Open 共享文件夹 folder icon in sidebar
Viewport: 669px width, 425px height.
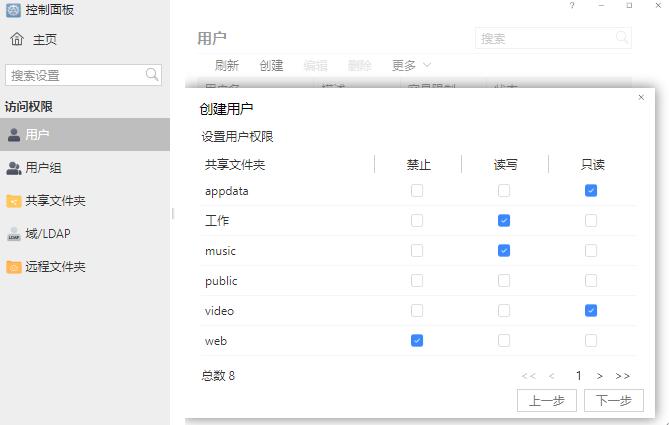pyautogui.click(x=14, y=201)
